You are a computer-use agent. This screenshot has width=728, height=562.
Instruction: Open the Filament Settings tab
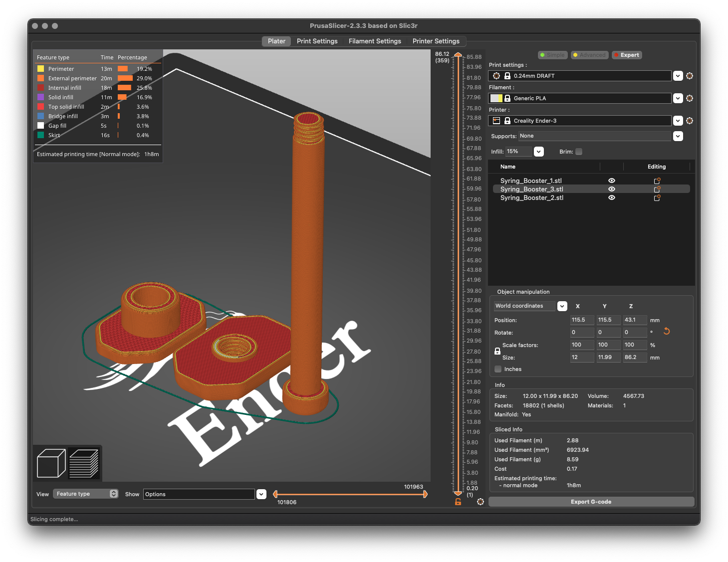375,41
